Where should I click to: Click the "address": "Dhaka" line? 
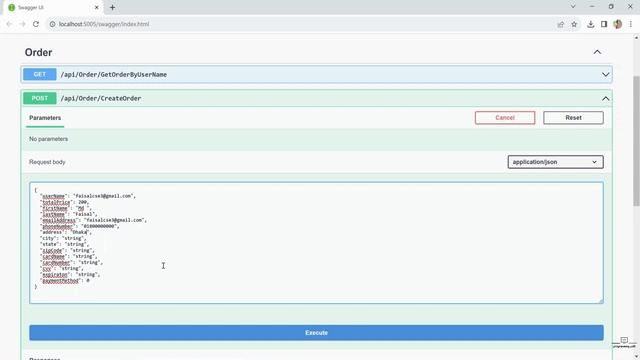pos(66,232)
